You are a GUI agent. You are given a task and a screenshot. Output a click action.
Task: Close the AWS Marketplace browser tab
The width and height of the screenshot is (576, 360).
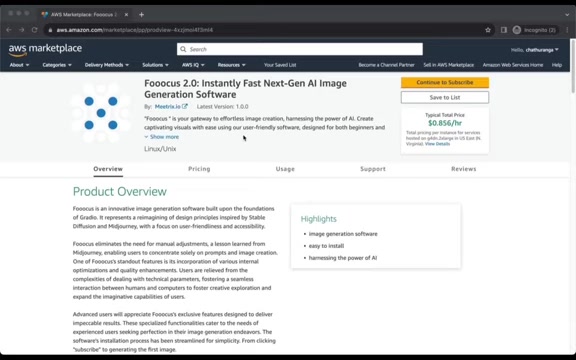pos(126,15)
